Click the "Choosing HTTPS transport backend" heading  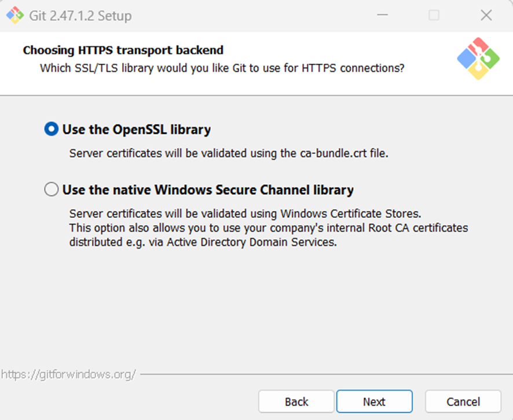[123, 50]
